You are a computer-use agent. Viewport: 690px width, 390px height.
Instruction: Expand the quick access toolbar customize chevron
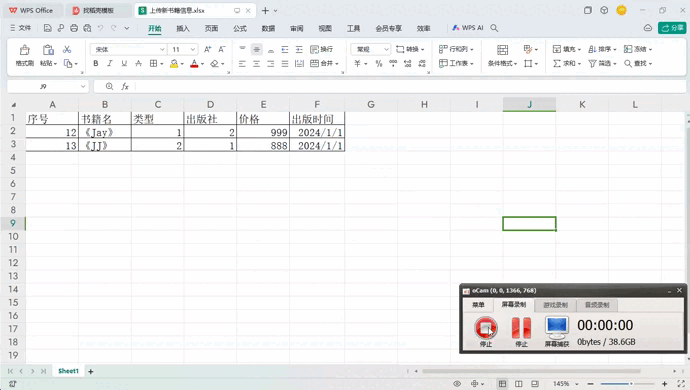coord(127,28)
